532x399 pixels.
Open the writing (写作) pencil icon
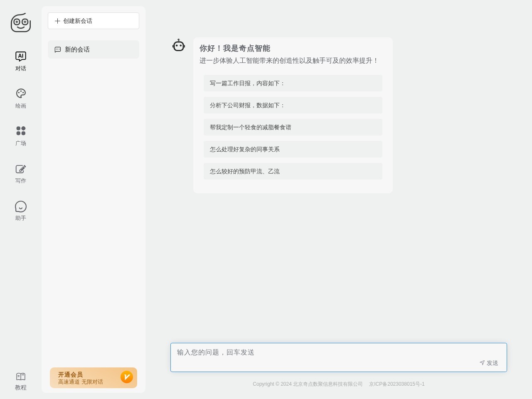(21, 169)
